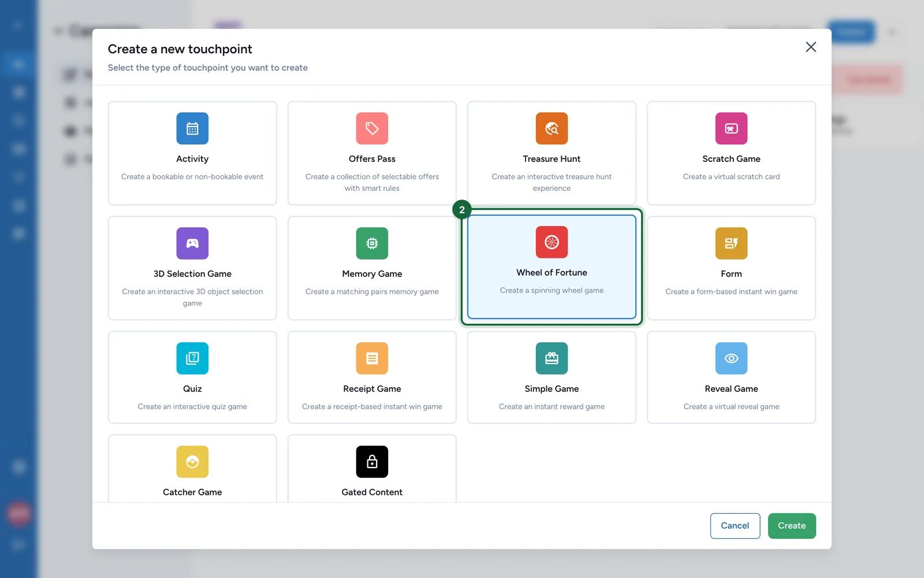Click "Create an interactive treasure hunt experience" text
924x578 pixels.
(x=552, y=183)
